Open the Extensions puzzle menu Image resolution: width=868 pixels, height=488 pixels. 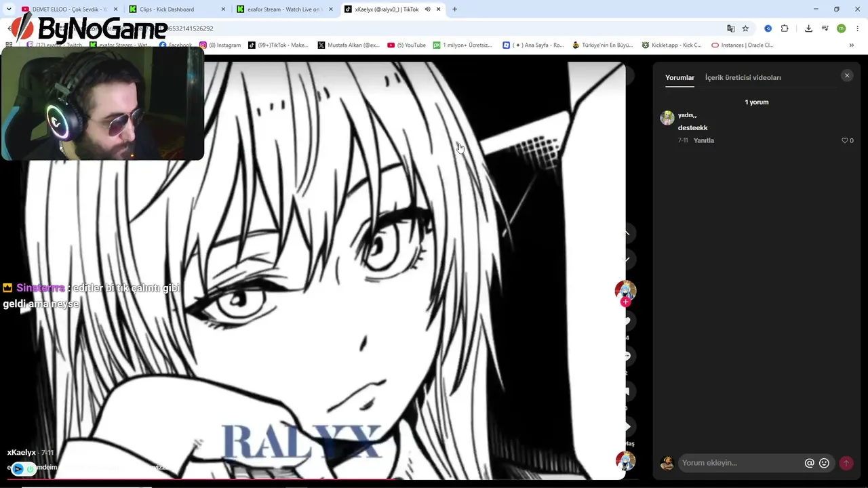point(785,28)
